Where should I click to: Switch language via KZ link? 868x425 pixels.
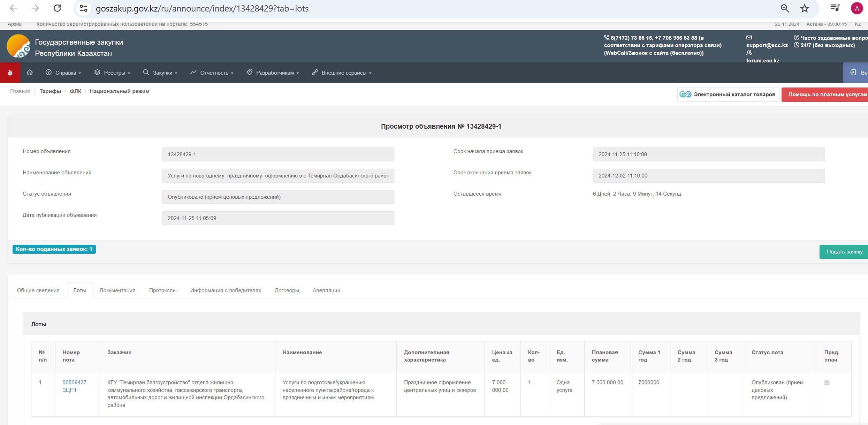pos(858,24)
